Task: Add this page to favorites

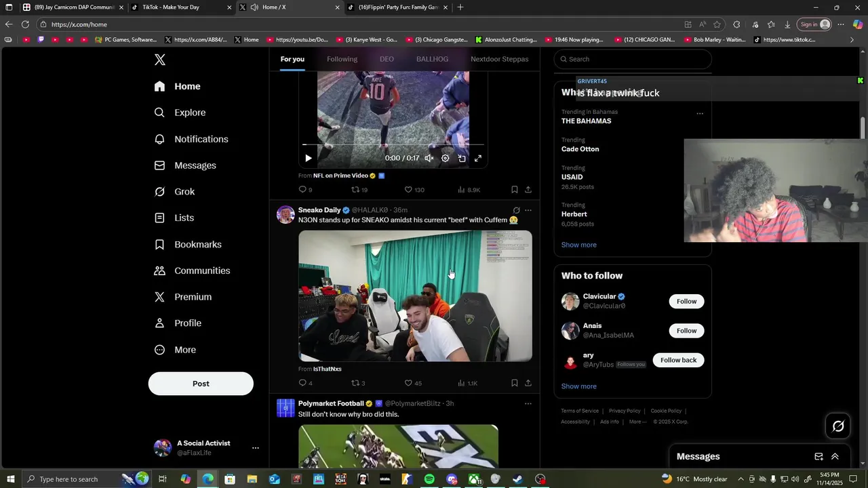Action: [x=717, y=24]
